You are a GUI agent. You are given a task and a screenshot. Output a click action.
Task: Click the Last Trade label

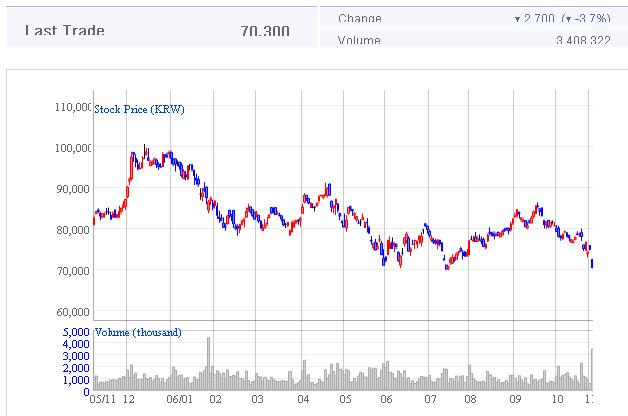[65, 31]
